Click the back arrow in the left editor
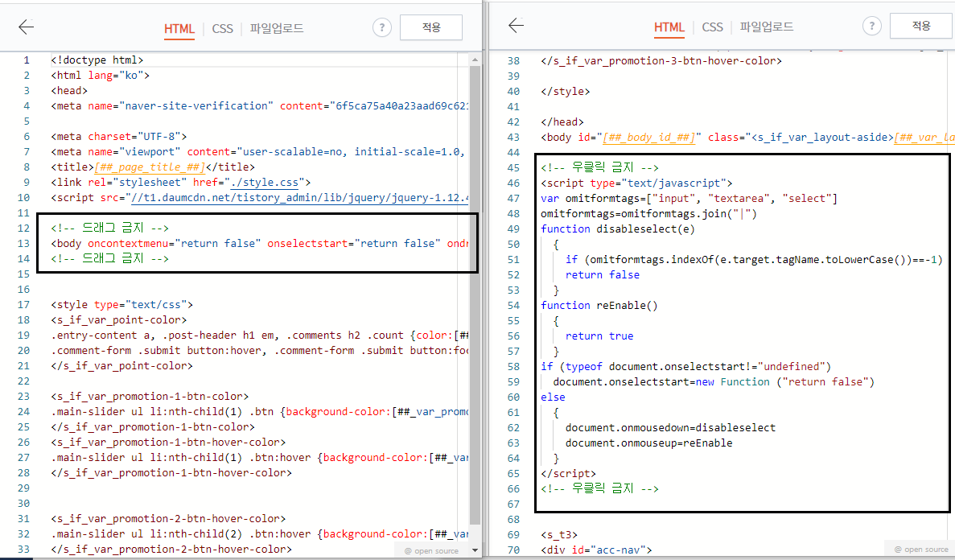Image resolution: width=955 pixels, height=560 pixels. pos(27,27)
